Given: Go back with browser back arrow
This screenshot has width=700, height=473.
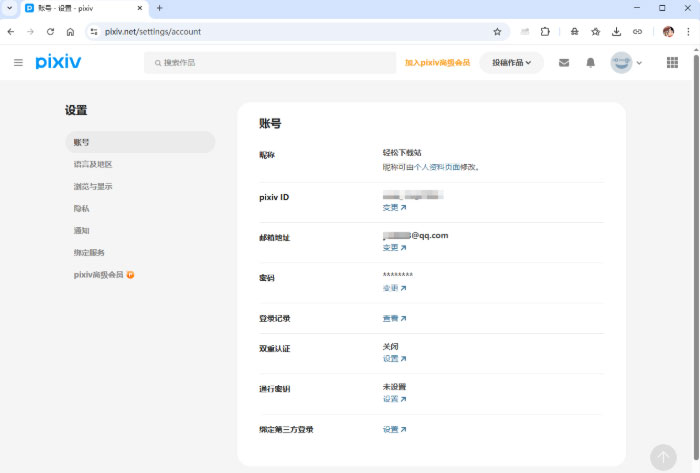Looking at the screenshot, I should click(x=11, y=32).
